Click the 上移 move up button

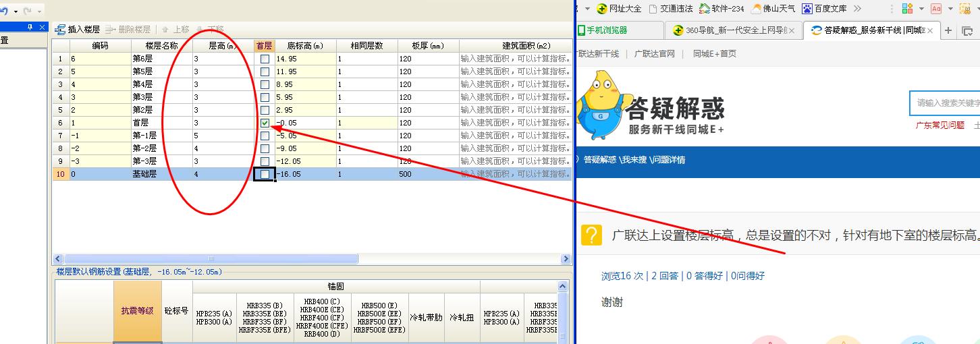tap(175, 30)
